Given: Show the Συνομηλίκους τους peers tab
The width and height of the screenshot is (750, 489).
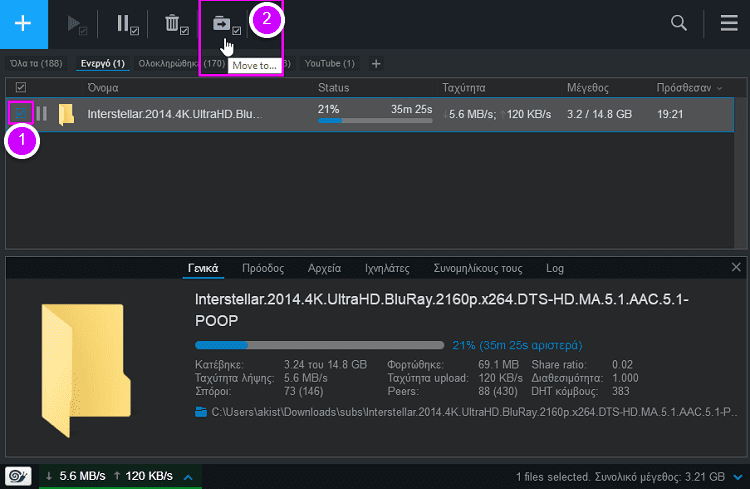Looking at the screenshot, I should (x=478, y=268).
